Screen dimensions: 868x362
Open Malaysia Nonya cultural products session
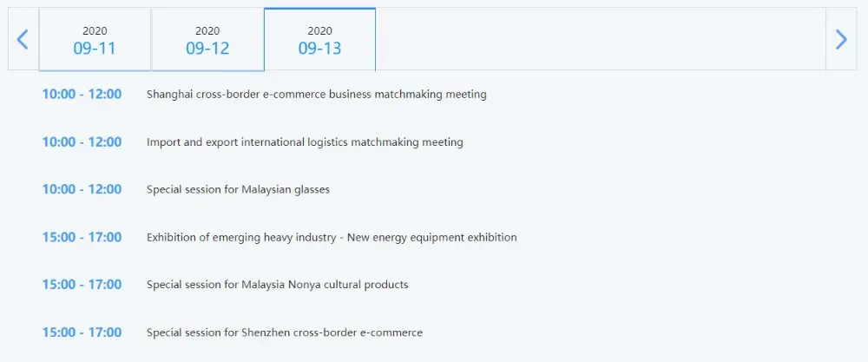click(x=277, y=285)
